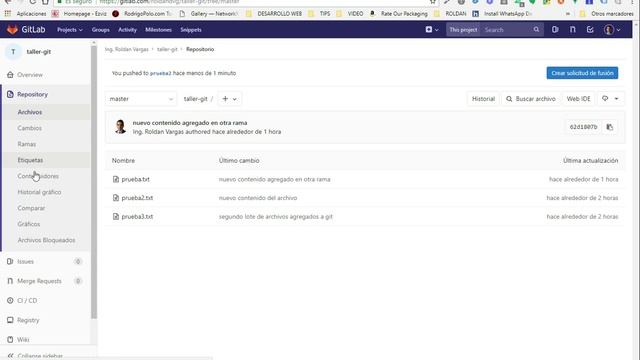Click taller-git path link beside branch selector
The height and width of the screenshot is (360, 640).
(196, 99)
